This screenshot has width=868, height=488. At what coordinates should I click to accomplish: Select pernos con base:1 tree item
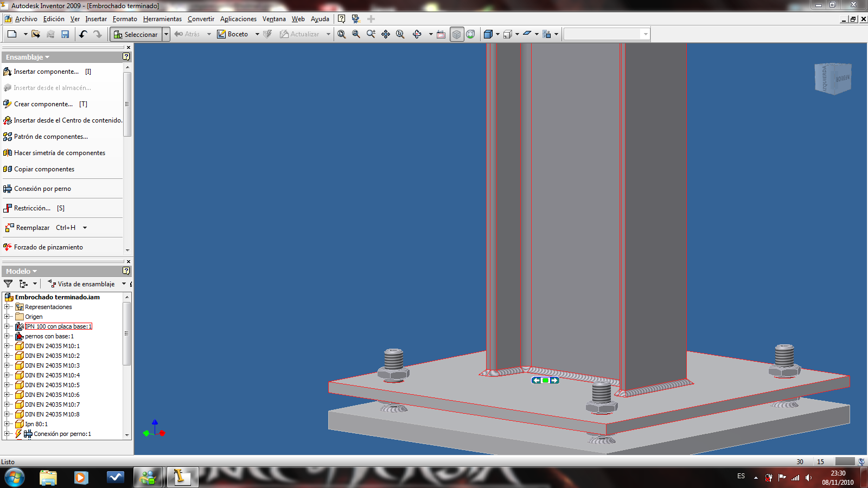pyautogui.click(x=49, y=336)
